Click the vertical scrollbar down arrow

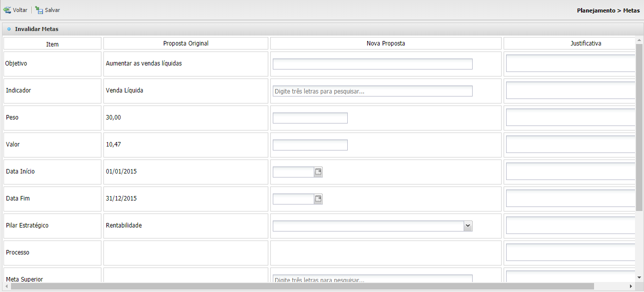click(639, 277)
